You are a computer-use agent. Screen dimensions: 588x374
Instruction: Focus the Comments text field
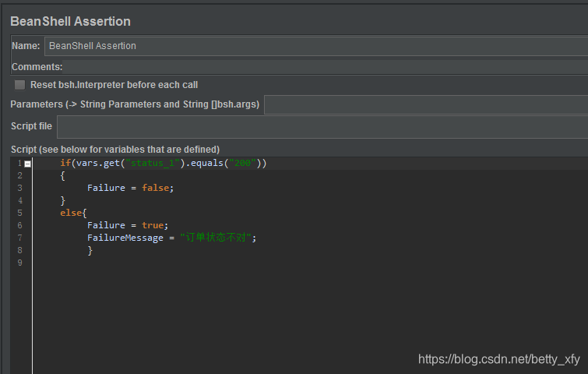[x=325, y=67]
